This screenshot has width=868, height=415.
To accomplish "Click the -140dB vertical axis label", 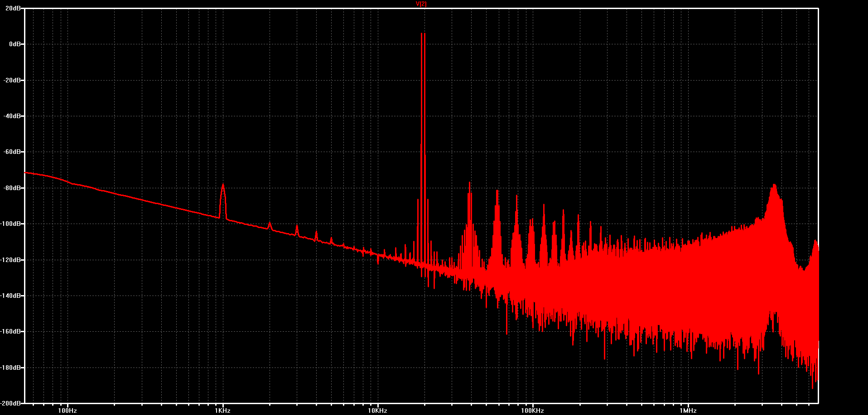I will click(x=10, y=296).
